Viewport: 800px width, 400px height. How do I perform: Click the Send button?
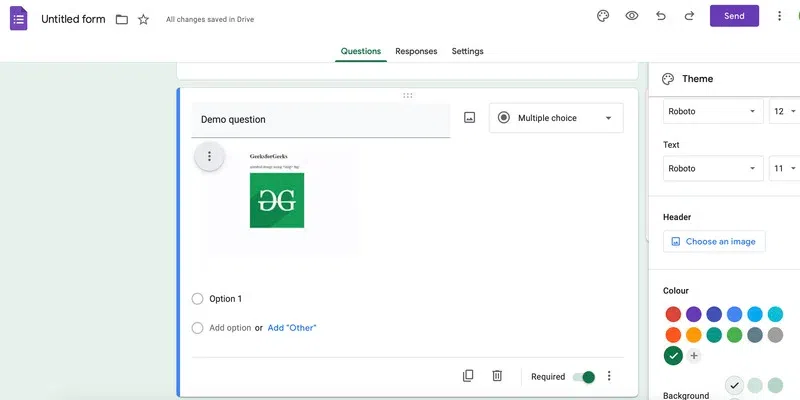pyautogui.click(x=734, y=16)
